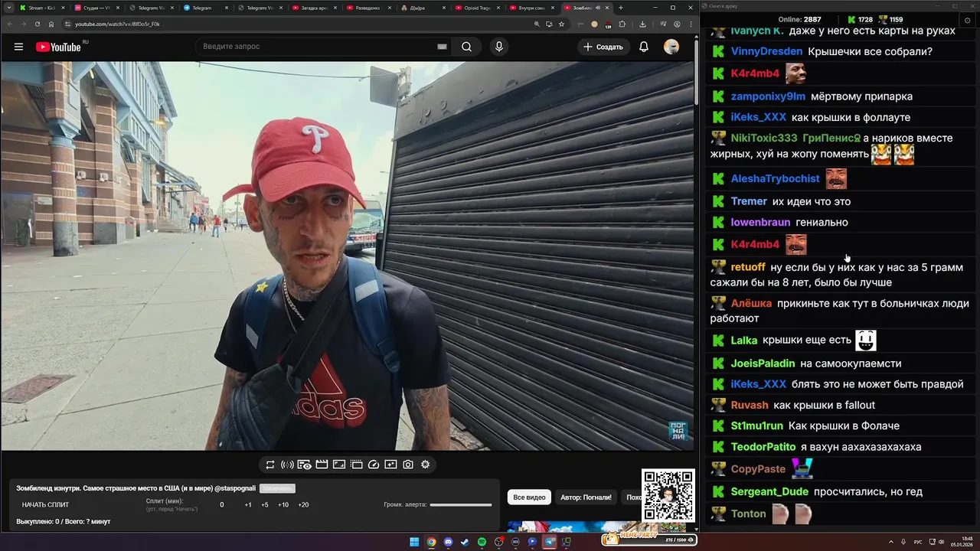Open a new Chrome tab

[x=621, y=8]
